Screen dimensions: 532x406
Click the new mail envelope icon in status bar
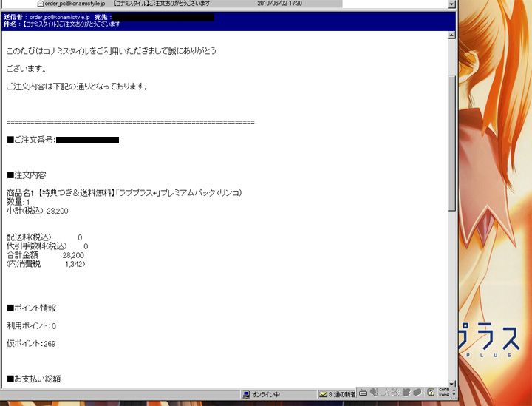(324, 394)
